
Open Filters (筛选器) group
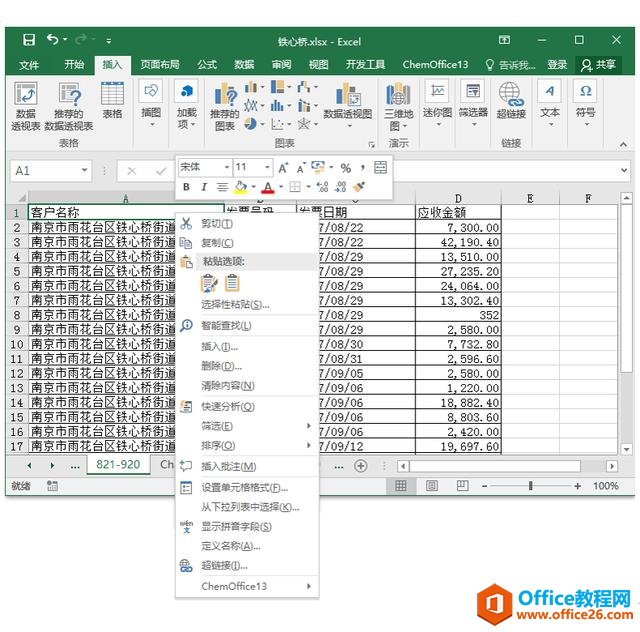pyautogui.click(x=473, y=104)
